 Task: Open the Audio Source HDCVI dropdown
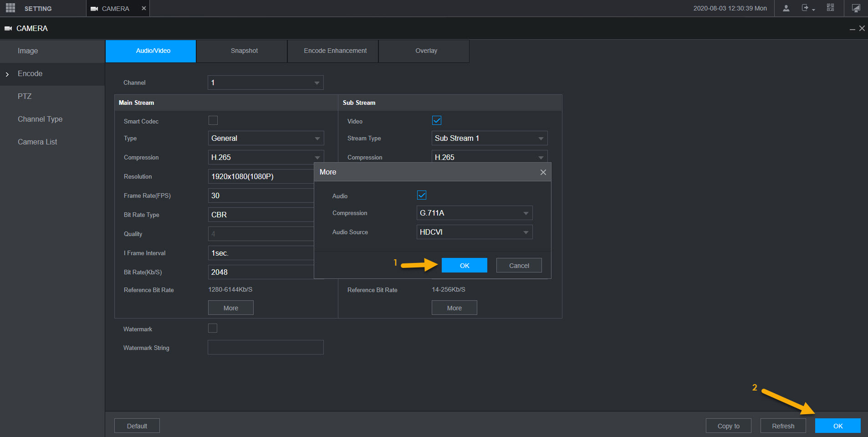pos(474,232)
